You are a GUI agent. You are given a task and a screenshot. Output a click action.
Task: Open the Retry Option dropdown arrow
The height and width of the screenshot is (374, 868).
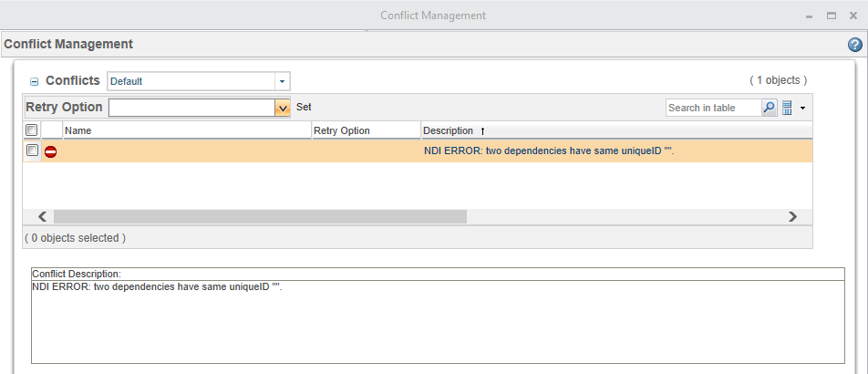tap(282, 108)
